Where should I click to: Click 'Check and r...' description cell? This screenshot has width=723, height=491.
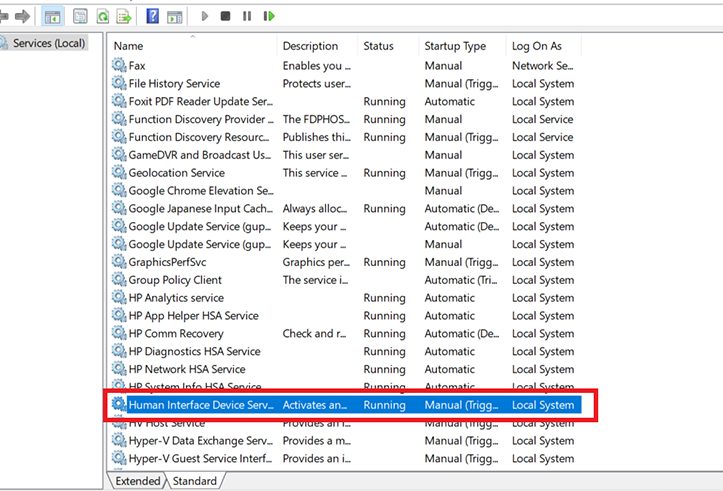[x=314, y=334]
